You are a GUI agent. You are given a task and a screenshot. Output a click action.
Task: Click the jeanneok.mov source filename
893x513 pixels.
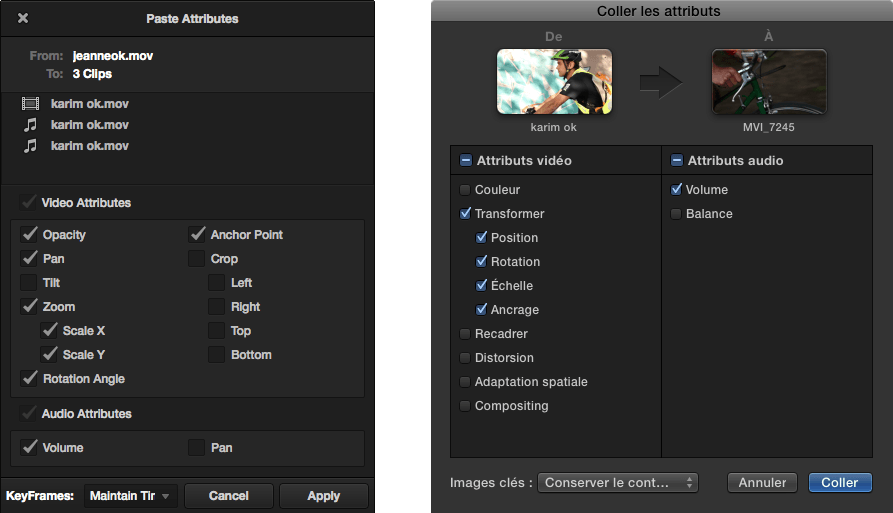click(x=113, y=56)
